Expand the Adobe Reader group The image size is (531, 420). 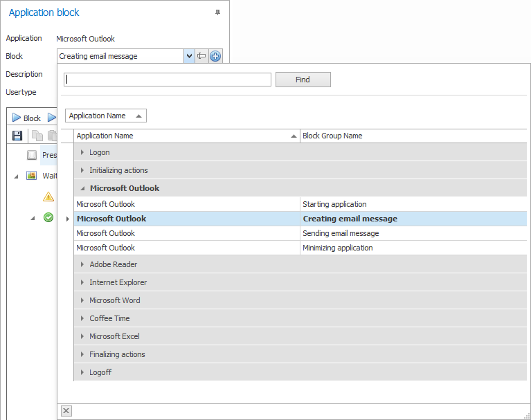[x=82, y=264]
